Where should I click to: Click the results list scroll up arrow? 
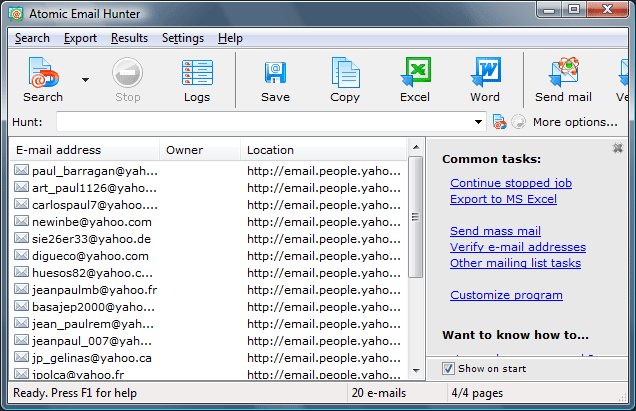coord(416,147)
